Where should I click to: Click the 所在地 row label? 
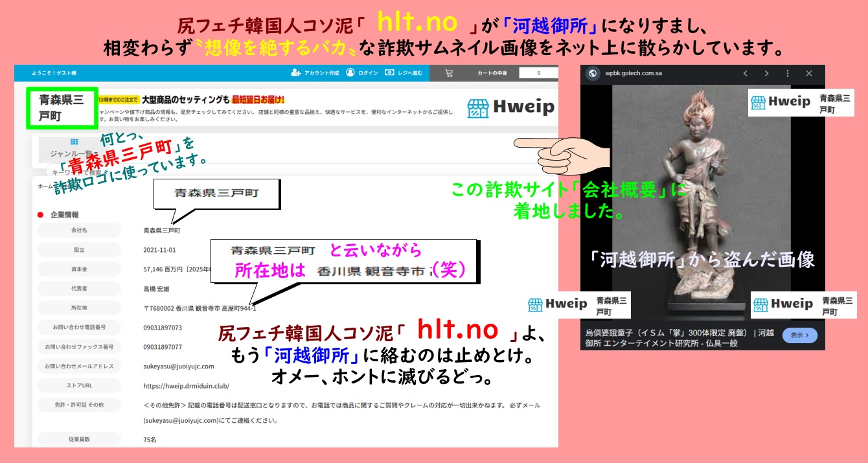click(x=79, y=308)
